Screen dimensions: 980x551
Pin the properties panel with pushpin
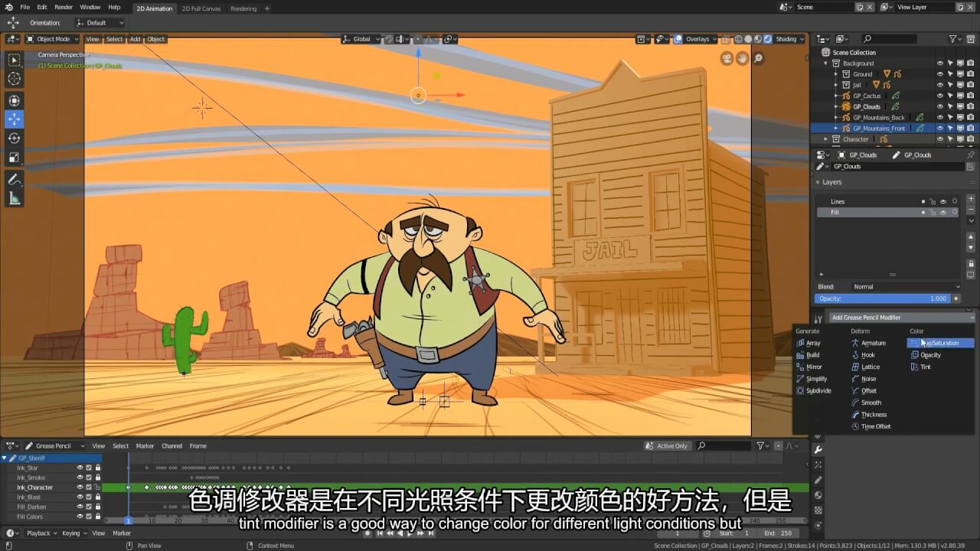[971, 155]
